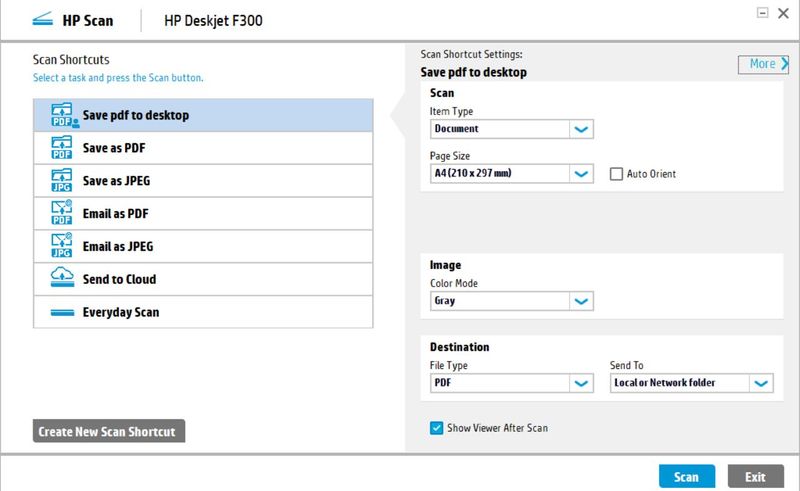Image resolution: width=800 pixels, height=491 pixels.
Task: Click the Email as JPEG icon
Action: [x=62, y=246]
